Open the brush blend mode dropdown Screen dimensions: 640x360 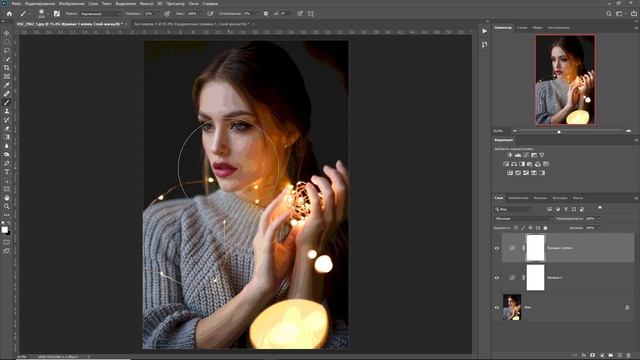(100, 13)
